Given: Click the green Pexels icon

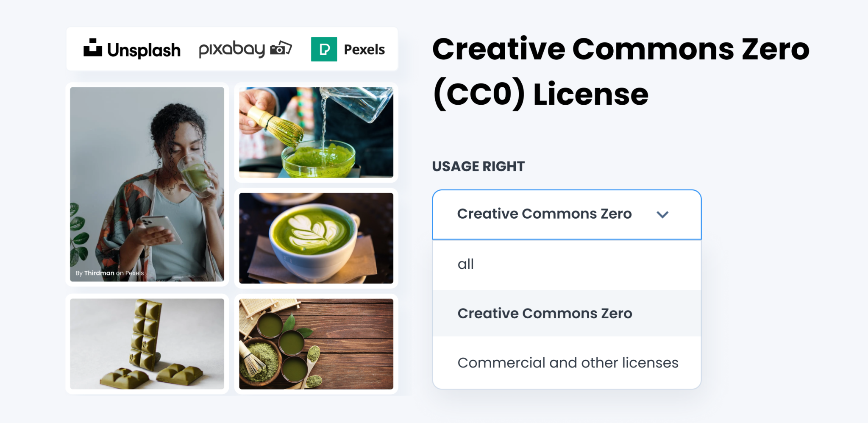Looking at the screenshot, I should [x=325, y=49].
